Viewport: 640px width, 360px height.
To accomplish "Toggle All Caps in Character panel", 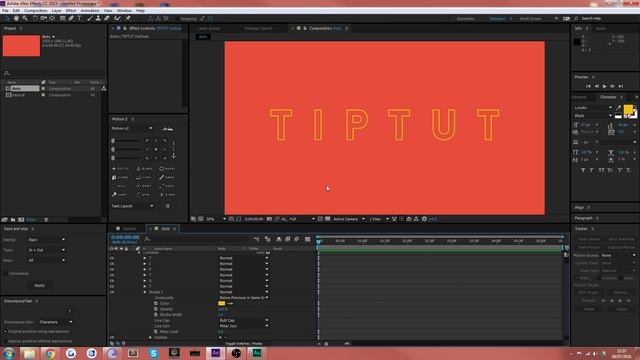I will [601, 170].
